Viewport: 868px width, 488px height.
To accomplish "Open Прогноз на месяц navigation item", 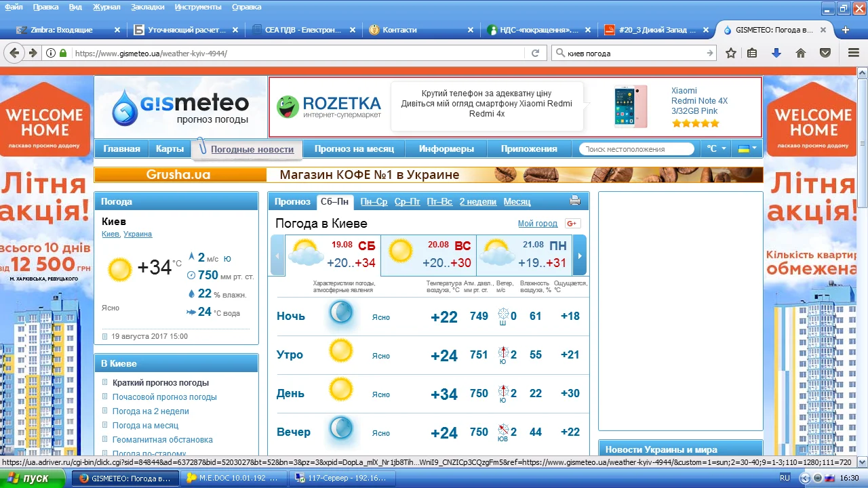I will [x=354, y=149].
